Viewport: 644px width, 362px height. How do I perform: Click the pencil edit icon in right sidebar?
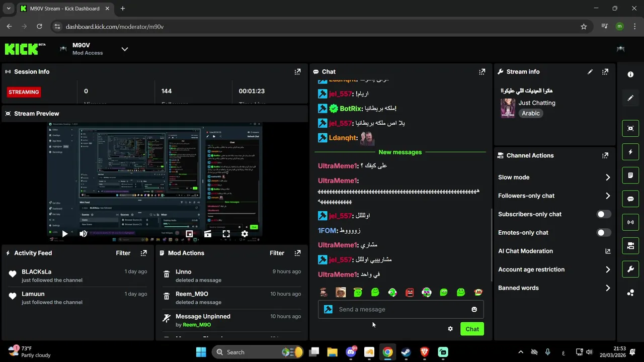click(630, 98)
